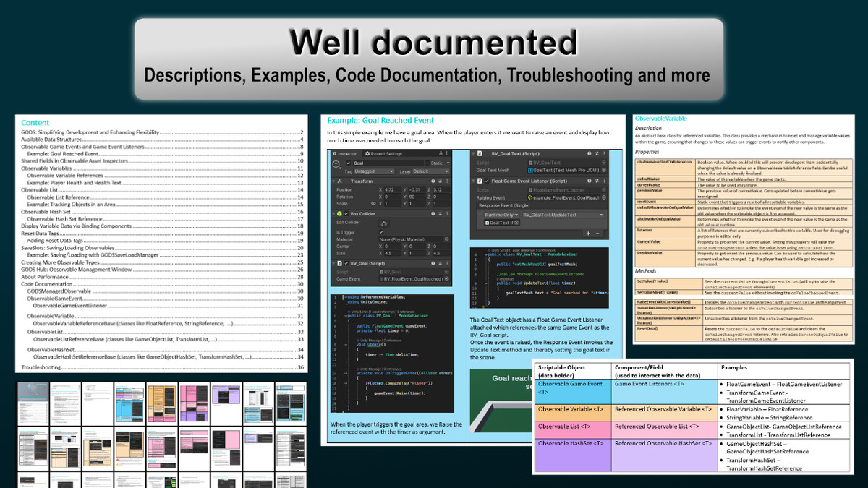Open the Box Collider options menu
This screenshot has width=868, height=488.
(x=447, y=214)
